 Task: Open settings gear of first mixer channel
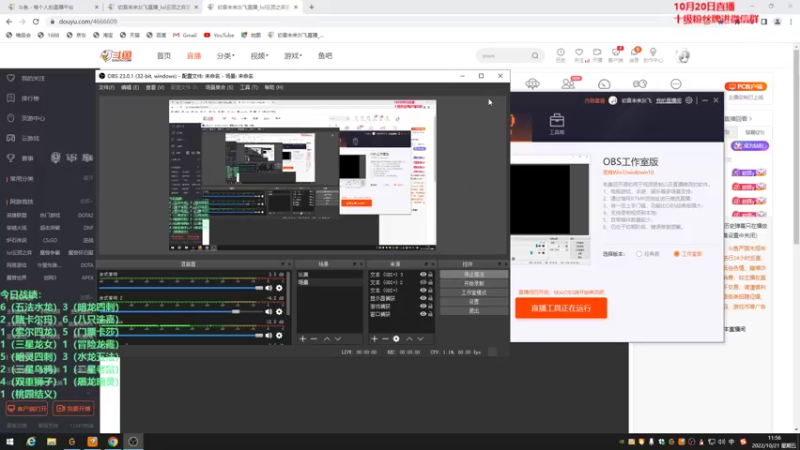click(279, 288)
